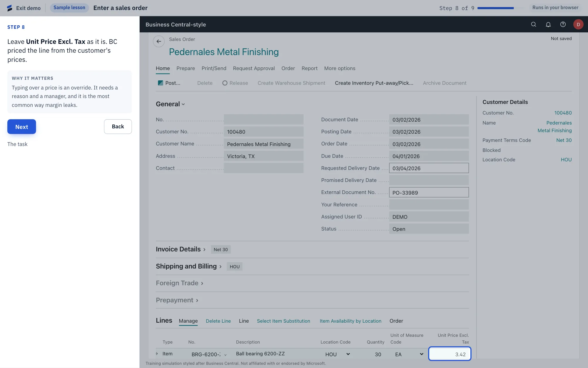This screenshot has height=368, width=588.
Task: Open the help question mark icon
Action: click(563, 24)
